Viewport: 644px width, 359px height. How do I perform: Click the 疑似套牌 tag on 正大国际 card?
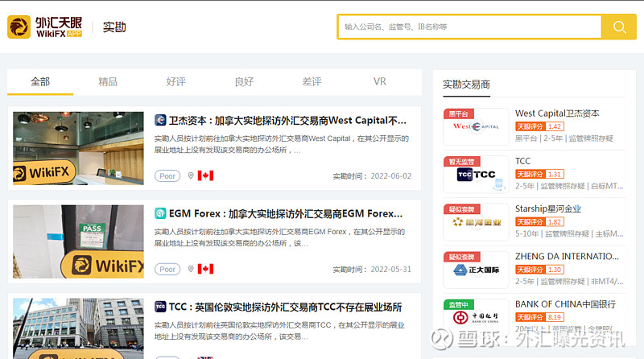coord(462,257)
